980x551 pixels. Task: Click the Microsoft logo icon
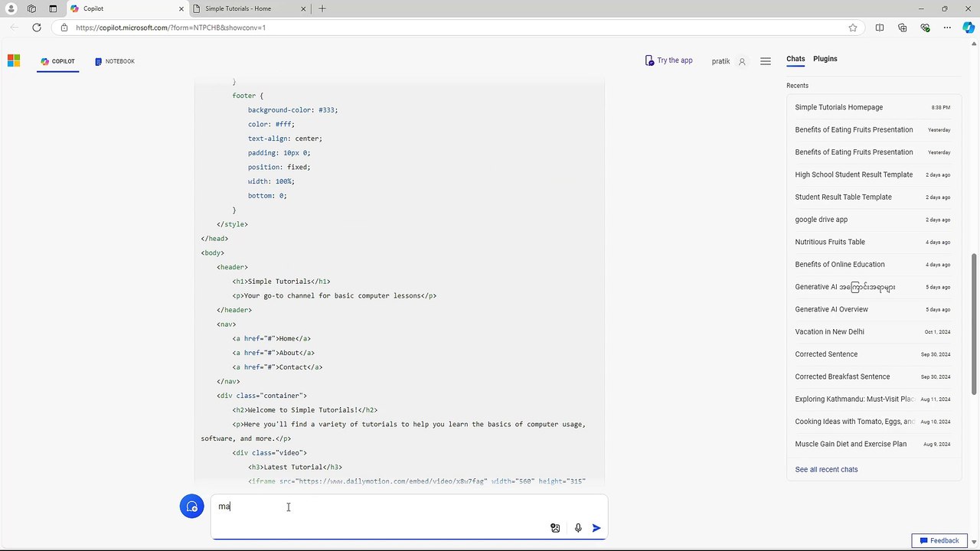point(14,61)
